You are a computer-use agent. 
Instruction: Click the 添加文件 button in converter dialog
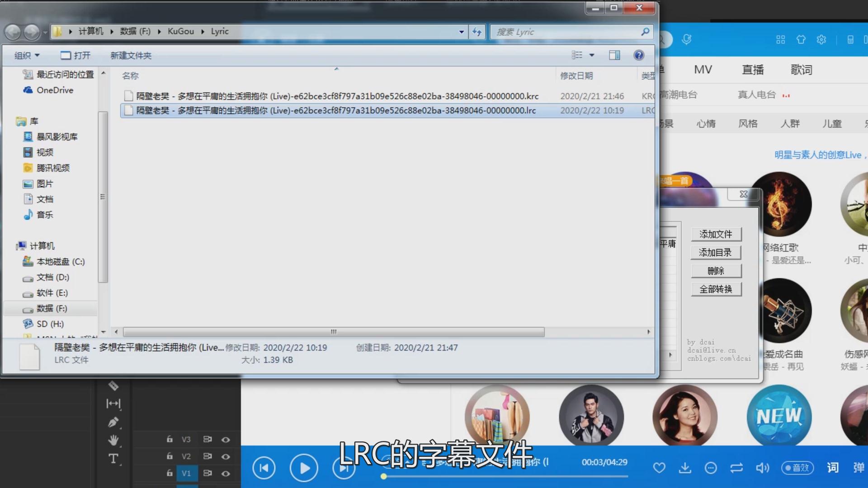point(716,234)
